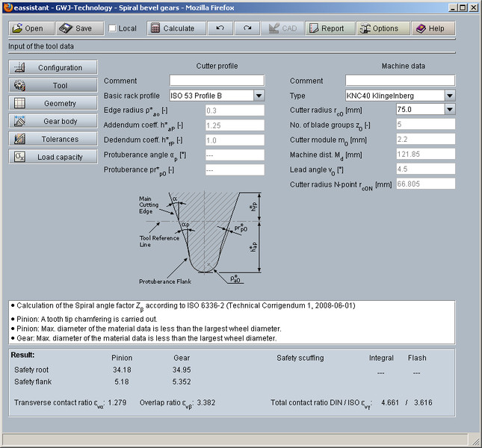Click the Help book icon
This screenshot has width=482, height=448.
tap(421, 28)
